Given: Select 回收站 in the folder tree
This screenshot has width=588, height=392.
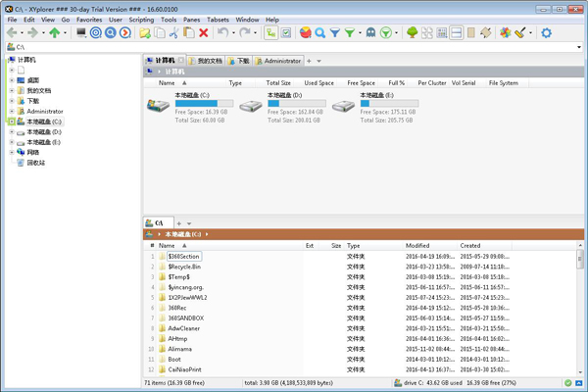Looking at the screenshot, I should 36,163.
